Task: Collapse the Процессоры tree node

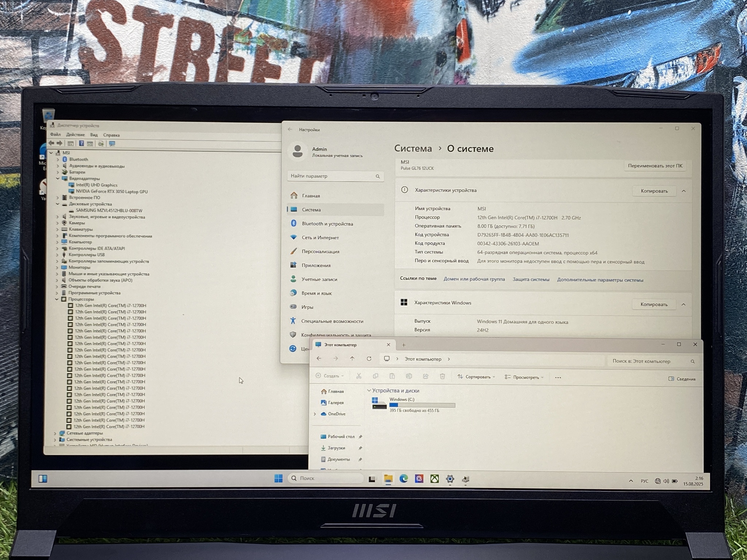Action: click(x=57, y=299)
